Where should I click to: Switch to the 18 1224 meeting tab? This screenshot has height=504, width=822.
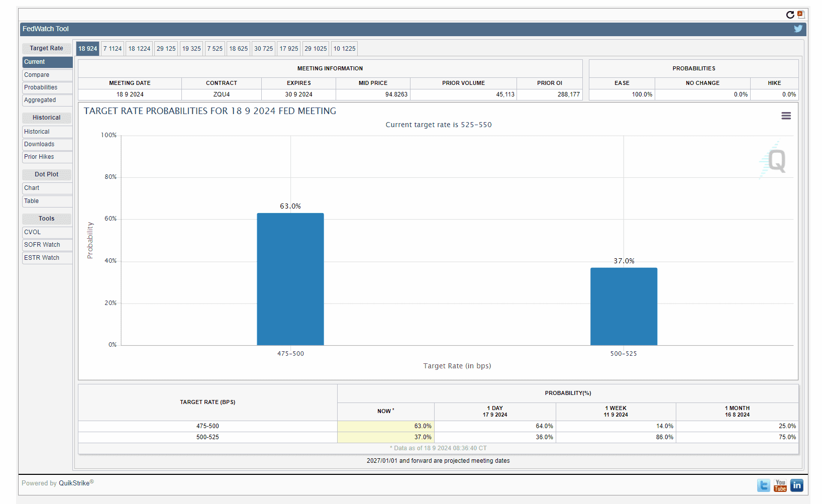tap(139, 49)
